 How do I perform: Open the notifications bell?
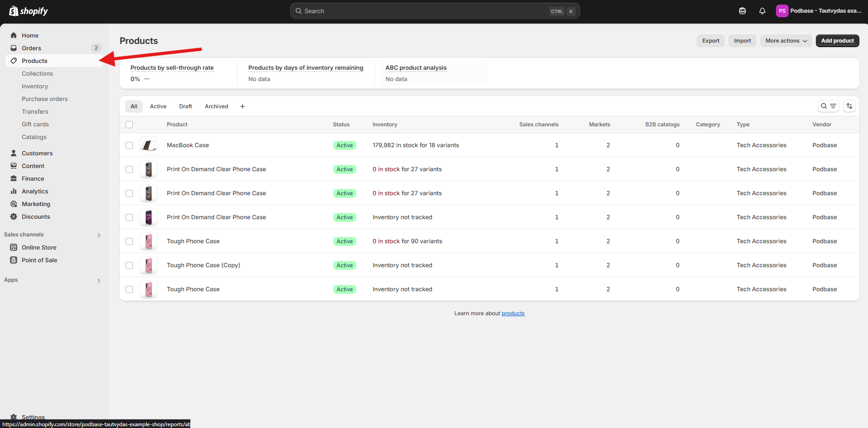(762, 11)
